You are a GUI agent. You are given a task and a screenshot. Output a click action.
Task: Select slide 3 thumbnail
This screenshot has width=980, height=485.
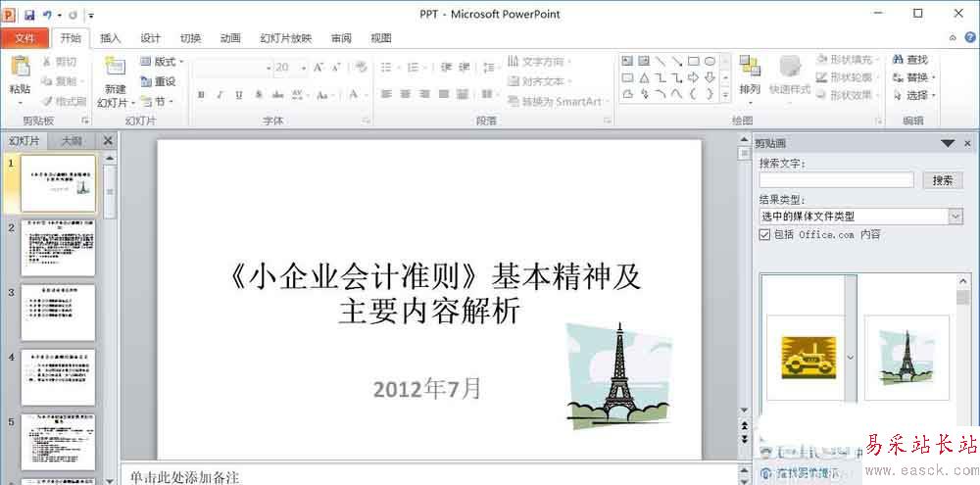58,313
